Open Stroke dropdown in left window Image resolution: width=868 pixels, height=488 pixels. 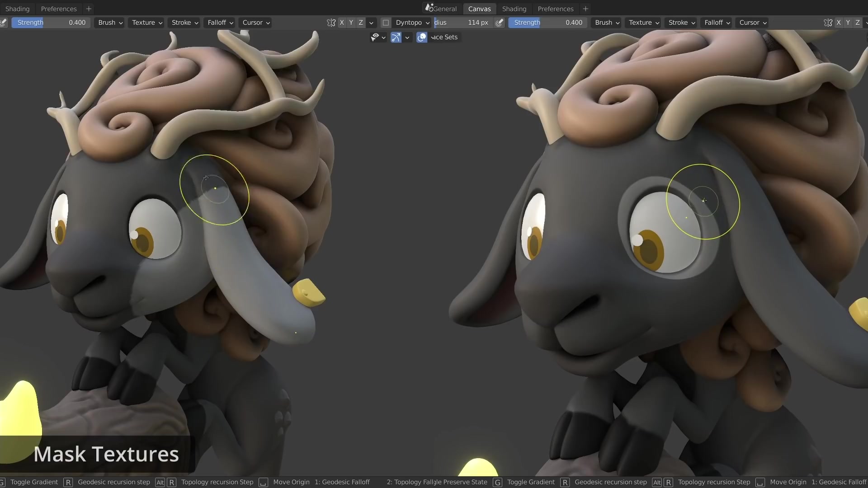pyautogui.click(x=184, y=23)
